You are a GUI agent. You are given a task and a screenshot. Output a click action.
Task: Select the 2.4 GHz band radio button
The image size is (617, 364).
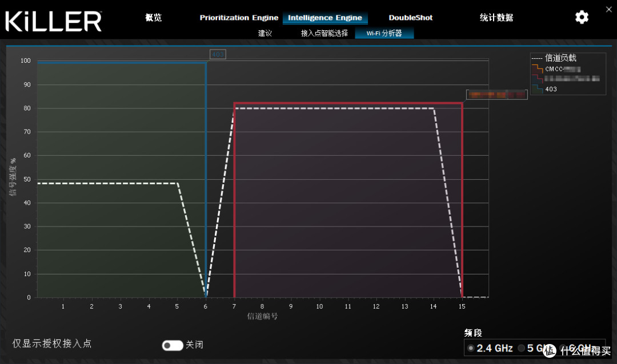[x=471, y=348]
